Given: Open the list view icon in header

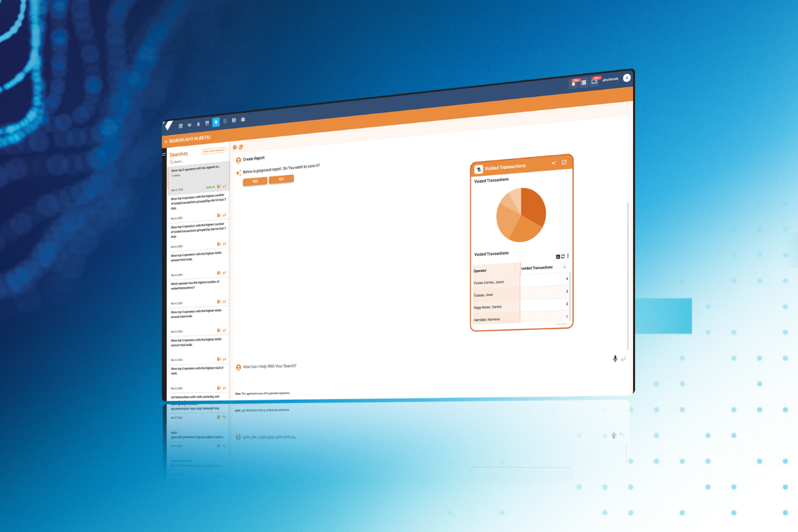Looking at the screenshot, I should click(584, 82).
